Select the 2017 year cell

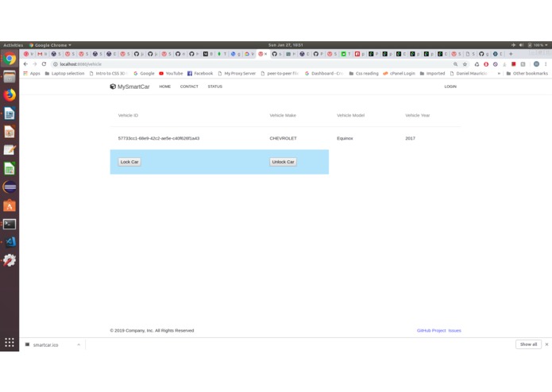(x=410, y=139)
